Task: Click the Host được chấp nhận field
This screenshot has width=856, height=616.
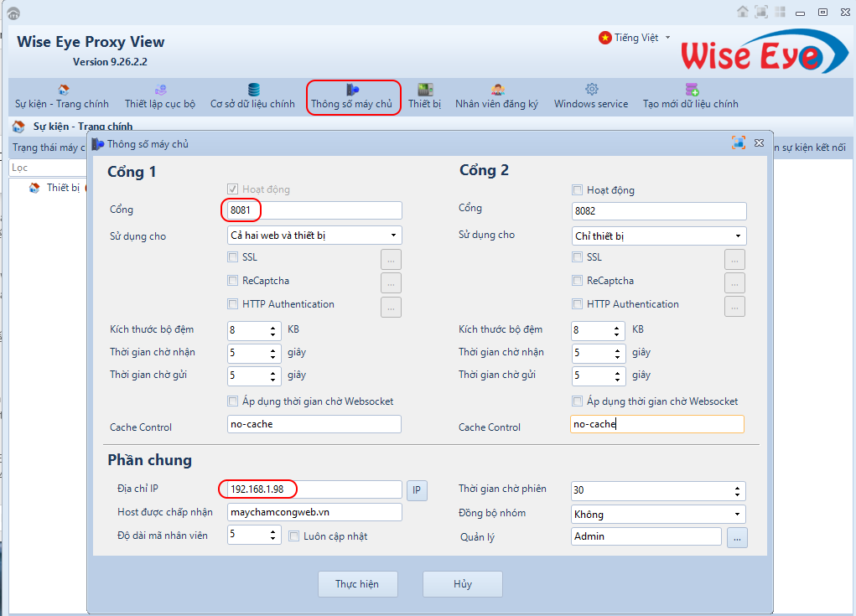Action: coord(314,512)
